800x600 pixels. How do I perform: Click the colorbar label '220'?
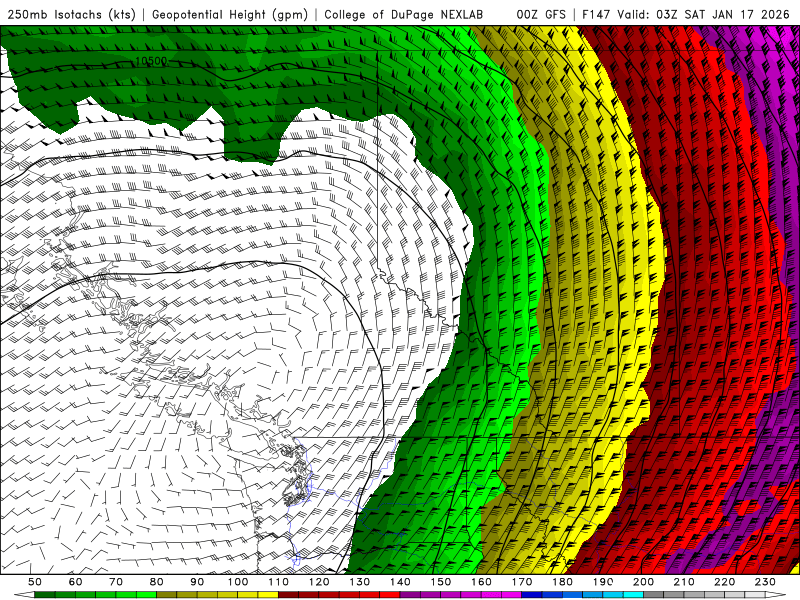724,582
